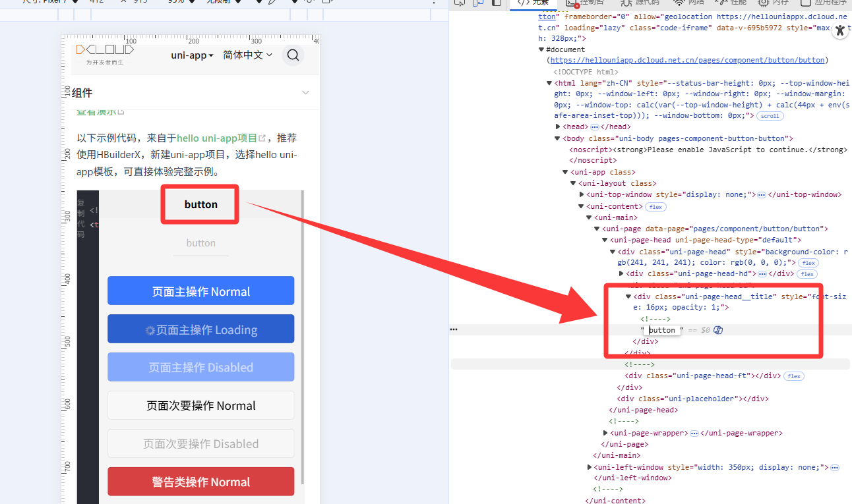Click the floating accessibility figure icon
852x504 pixels.
pyautogui.click(x=839, y=30)
